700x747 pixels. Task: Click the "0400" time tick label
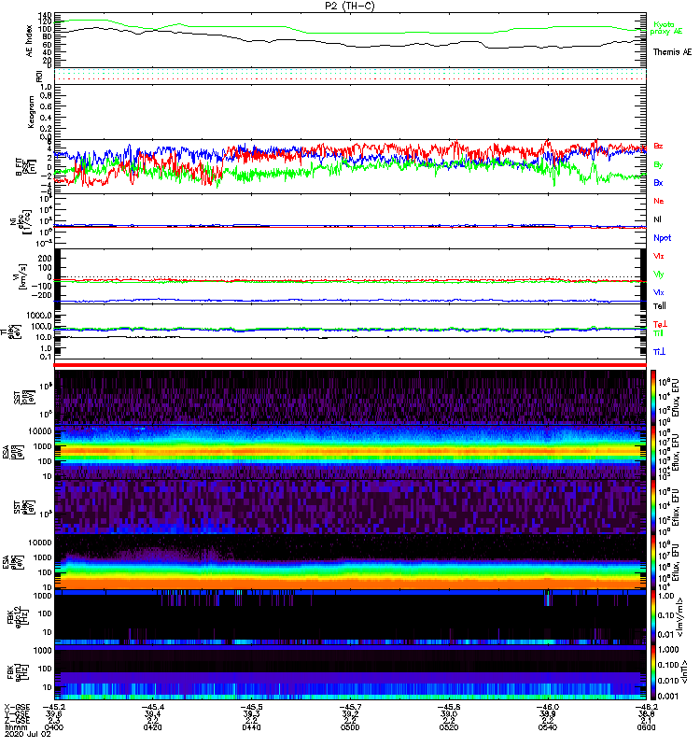53,727
